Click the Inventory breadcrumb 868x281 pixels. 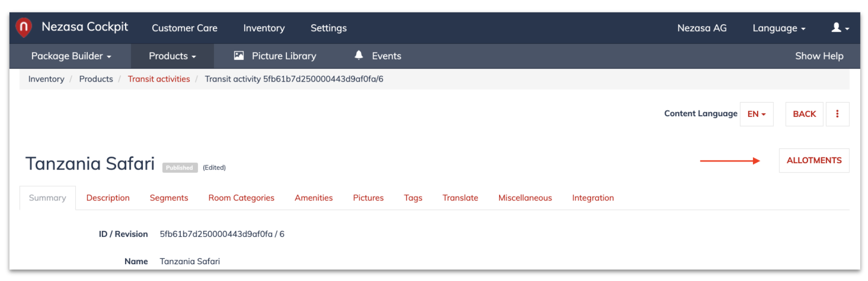(x=46, y=79)
